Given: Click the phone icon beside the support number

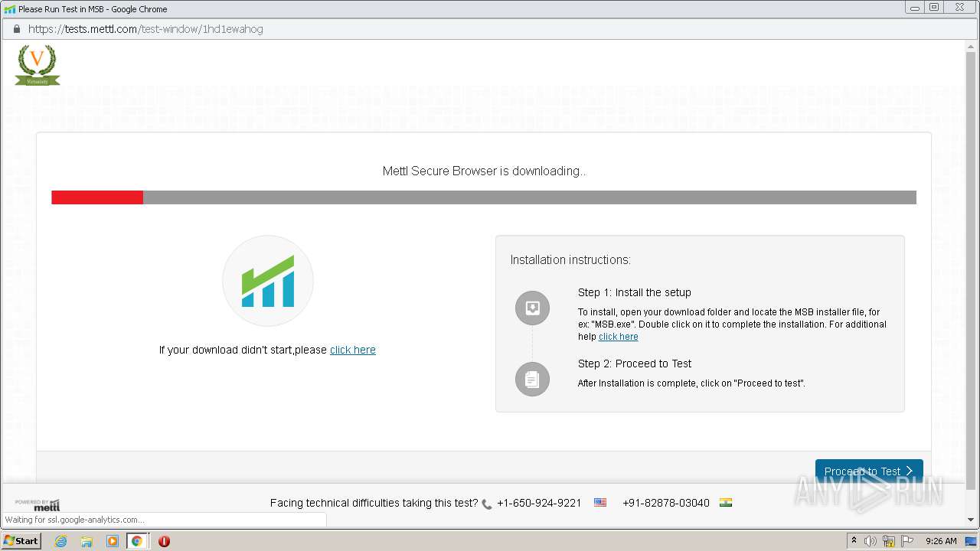Looking at the screenshot, I should tap(487, 504).
